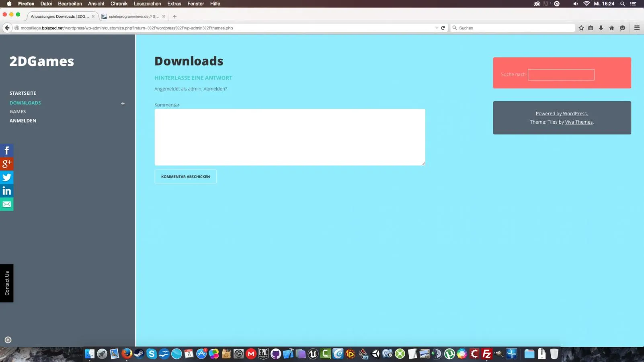Share via the Twitter bird icon
The height and width of the screenshot is (362, 644).
pyautogui.click(x=6, y=177)
